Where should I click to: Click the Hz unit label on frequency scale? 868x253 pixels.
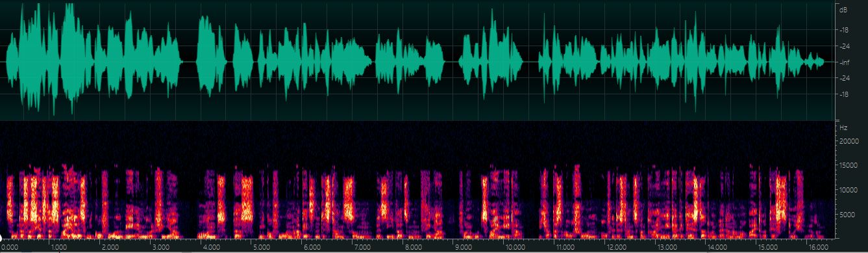843,129
